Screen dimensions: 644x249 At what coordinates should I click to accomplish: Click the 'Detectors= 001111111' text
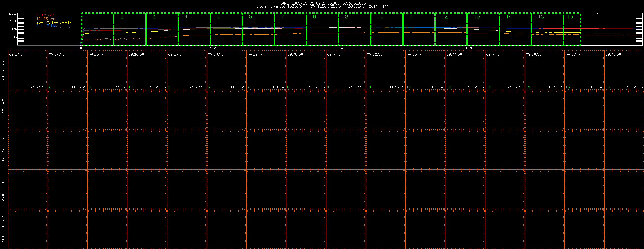point(368,7)
